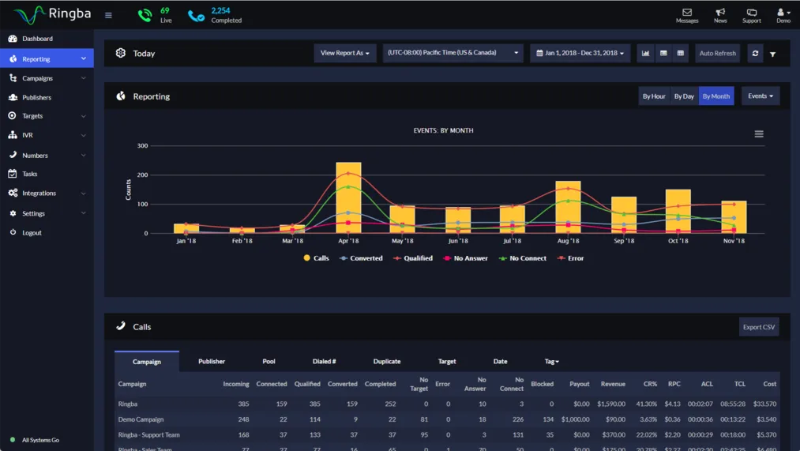Click the News megaphone icon
Viewport: 800px width, 451px height.
(x=720, y=14)
